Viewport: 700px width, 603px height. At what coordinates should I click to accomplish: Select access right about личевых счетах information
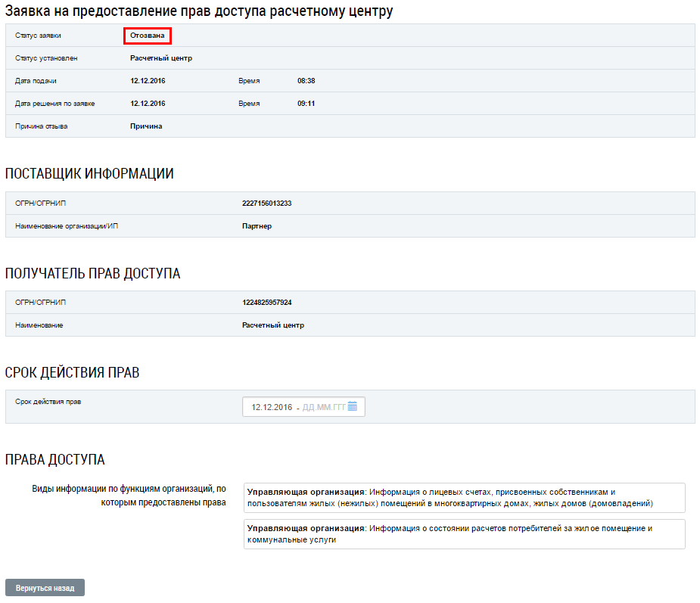point(464,497)
